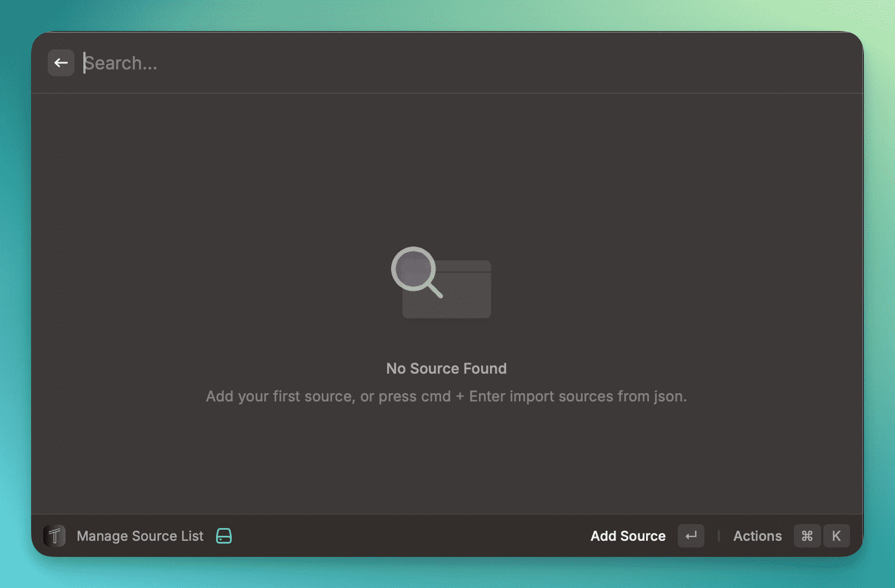Open the Actions menu
The image size is (895, 588).
click(x=757, y=536)
